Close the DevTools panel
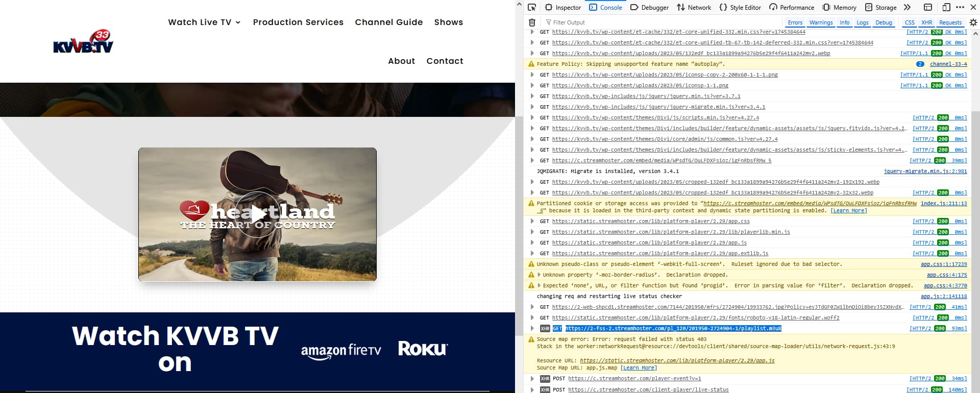 [973, 7]
